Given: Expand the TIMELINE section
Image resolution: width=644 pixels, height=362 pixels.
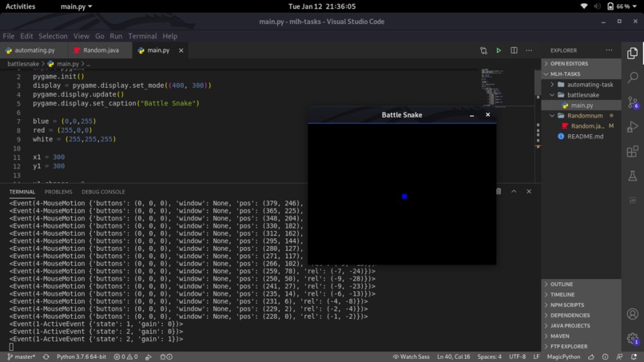Looking at the screenshot, I should [581, 294].
